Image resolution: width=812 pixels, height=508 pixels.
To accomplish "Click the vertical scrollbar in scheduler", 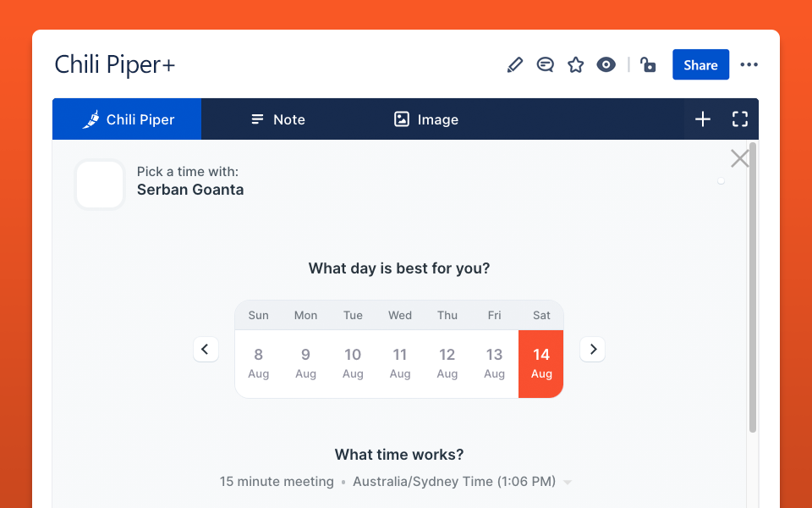I will pyautogui.click(x=753, y=288).
